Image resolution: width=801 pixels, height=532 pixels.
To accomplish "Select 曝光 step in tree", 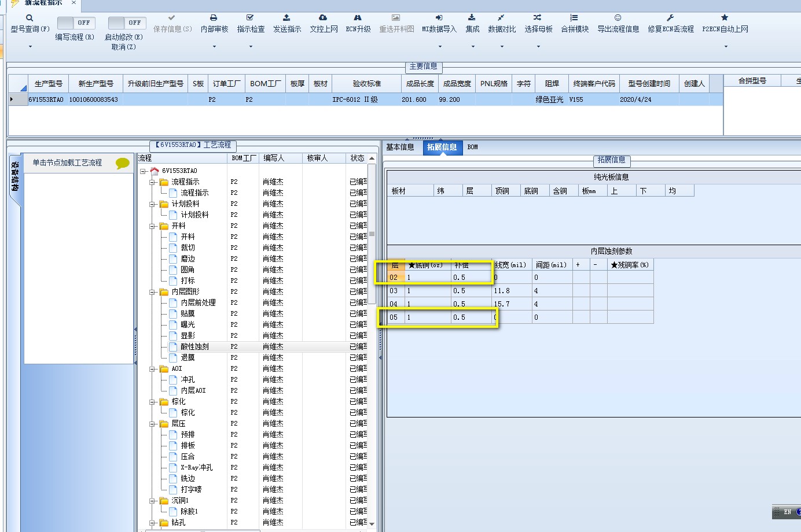I will pos(188,324).
